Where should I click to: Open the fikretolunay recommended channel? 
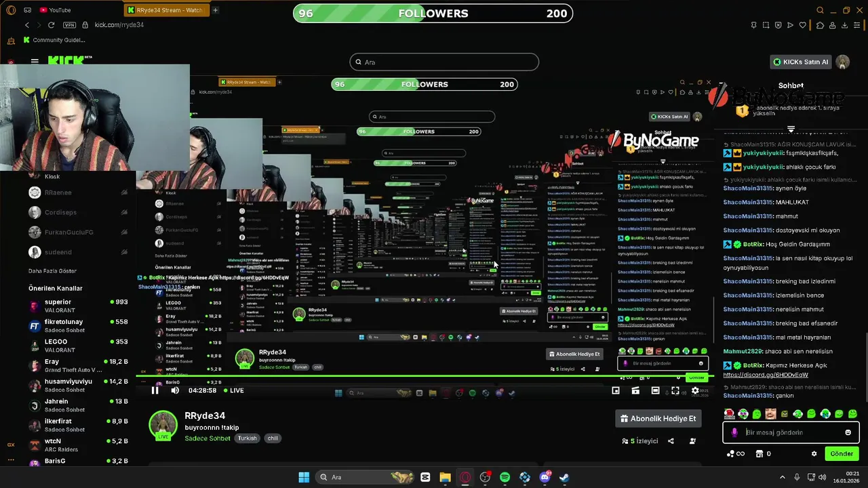(78, 326)
